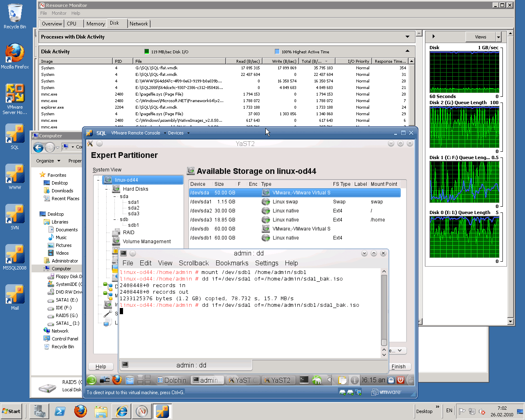
Task: Click the Finish button in Expert Partitioner
Action: [x=398, y=367]
